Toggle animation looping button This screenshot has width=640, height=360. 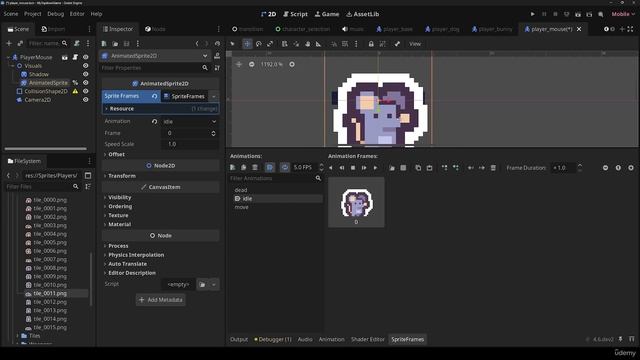pos(285,168)
